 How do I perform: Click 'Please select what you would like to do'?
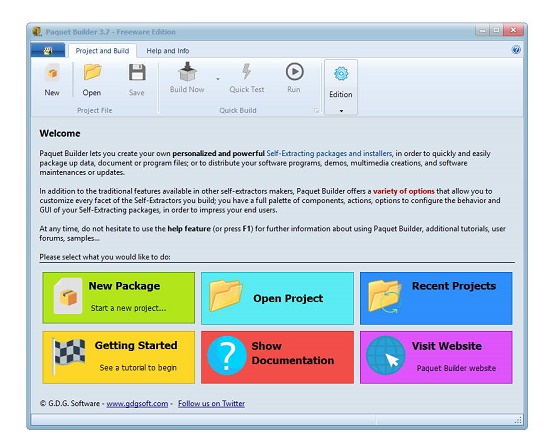click(105, 257)
